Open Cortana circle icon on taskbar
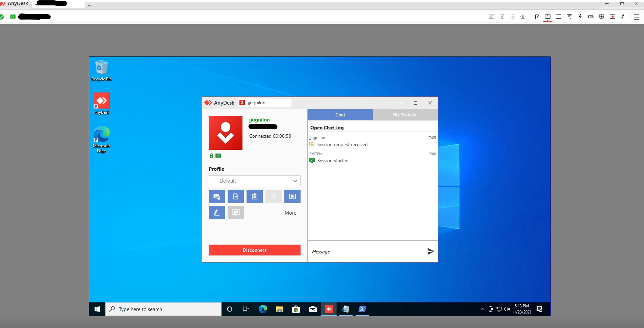Screen dimensions: 644x328 click(x=230, y=309)
